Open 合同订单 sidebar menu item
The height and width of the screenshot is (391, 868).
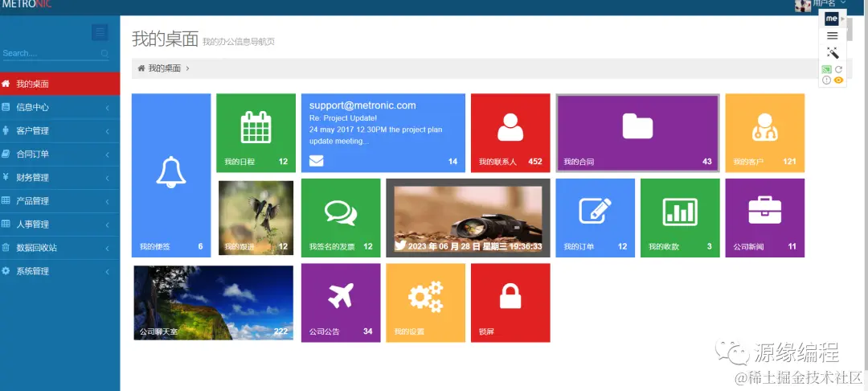[x=59, y=154]
